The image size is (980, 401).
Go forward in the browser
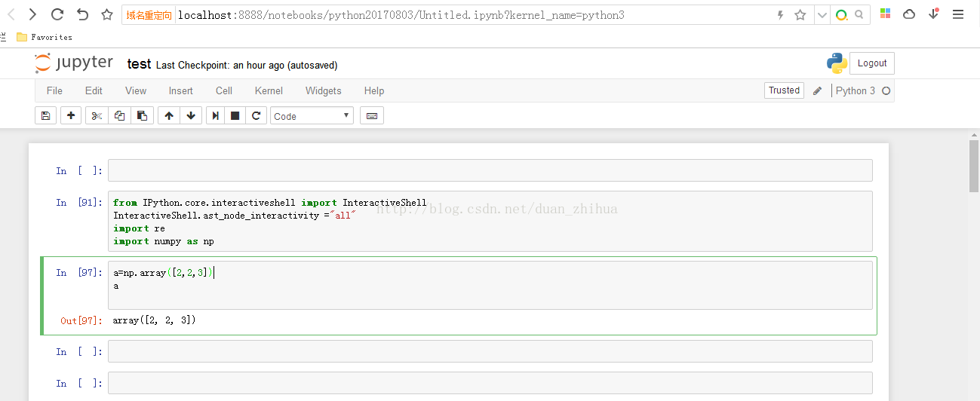coord(32,14)
